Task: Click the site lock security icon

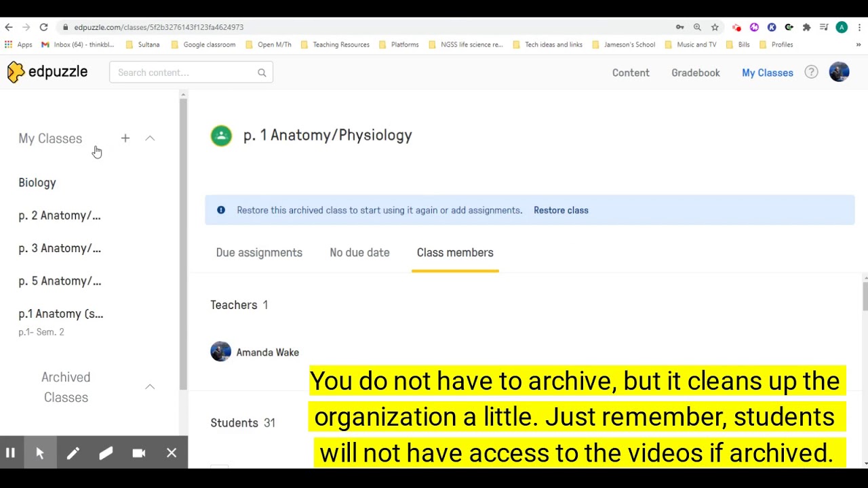Action: click(x=66, y=27)
